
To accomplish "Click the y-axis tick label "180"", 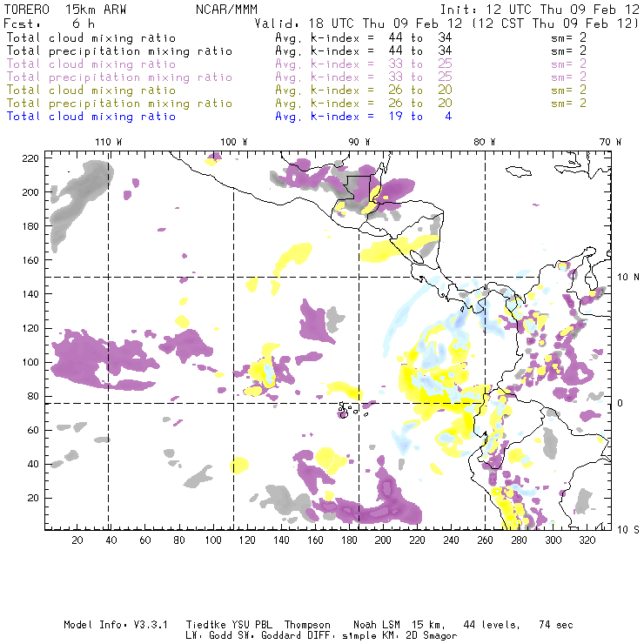I will pos(30,226).
